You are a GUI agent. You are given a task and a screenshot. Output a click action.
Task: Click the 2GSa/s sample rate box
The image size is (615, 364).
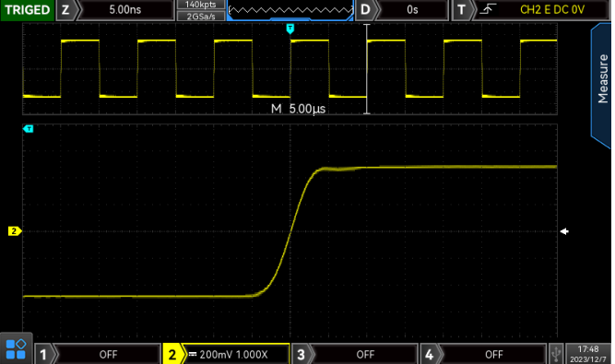[x=201, y=16]
